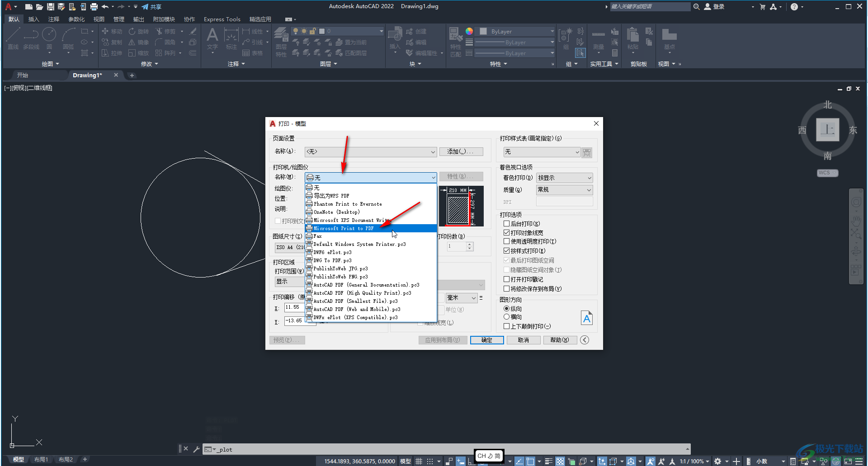Click the 确定 (OK) button
Image resolution: width=868 pixels, height=466 pixels.
487,340
